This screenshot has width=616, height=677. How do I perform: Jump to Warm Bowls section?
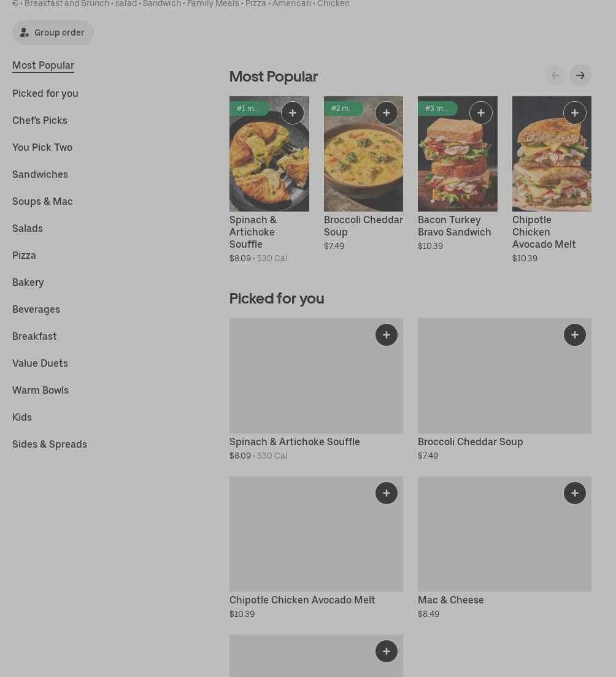click(x=40, y=390)
